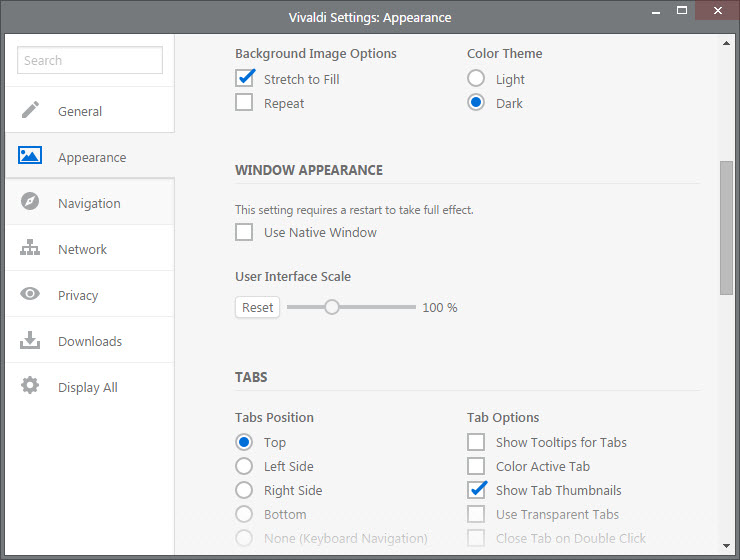Set tabs position to Right Side
Screen dimensions: 740x560
coord(244,490)
